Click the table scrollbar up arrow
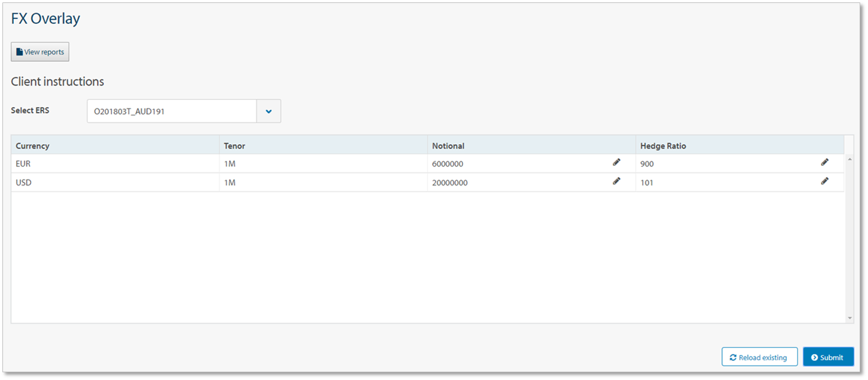Screen dimensions: 868x380 pyautogui.click(x=849, y=159)
